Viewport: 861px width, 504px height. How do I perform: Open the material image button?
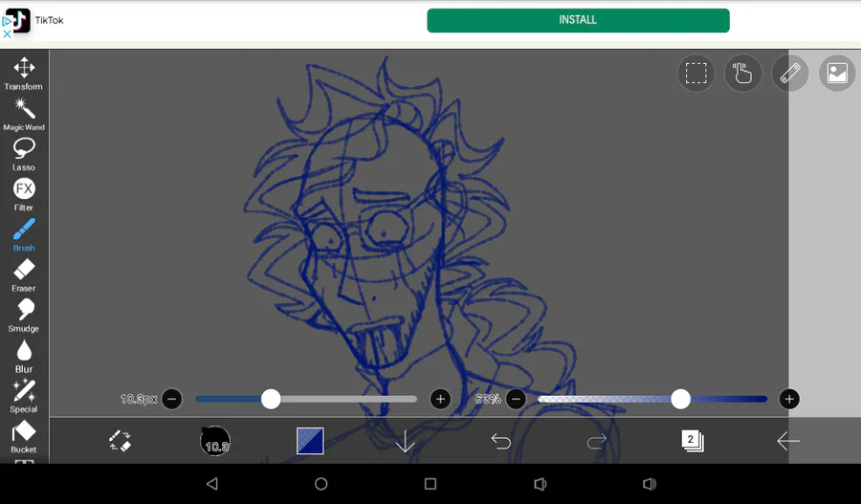click(837, 73)
